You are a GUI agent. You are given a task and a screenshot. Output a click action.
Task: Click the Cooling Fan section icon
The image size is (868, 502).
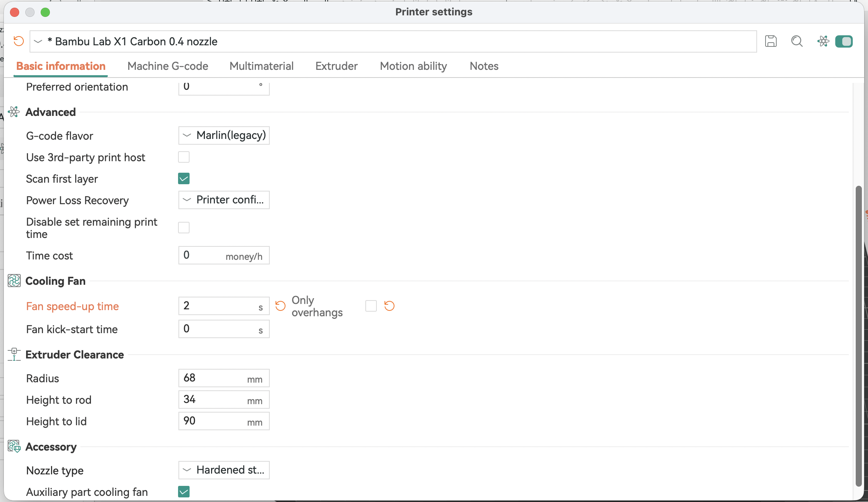[x=14, y=281]
